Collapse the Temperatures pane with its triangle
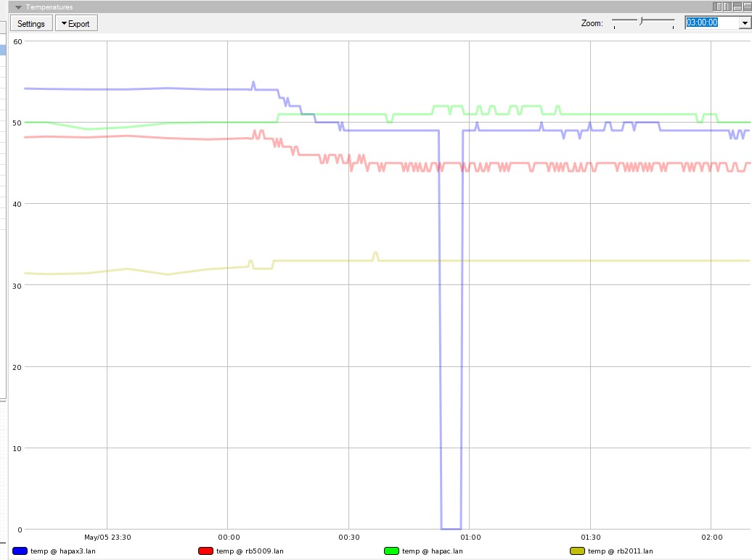This screenshot has height=560, width=752. click(x=18, y=7)
